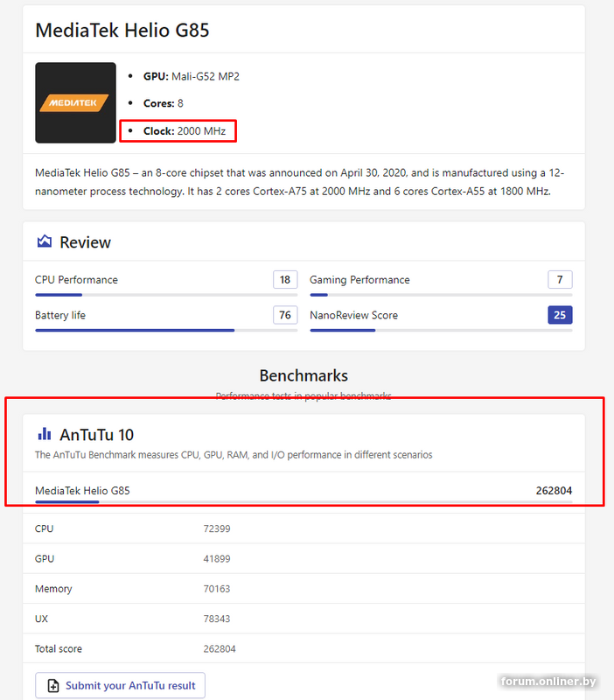Click the Battery life progress bar

166,331
